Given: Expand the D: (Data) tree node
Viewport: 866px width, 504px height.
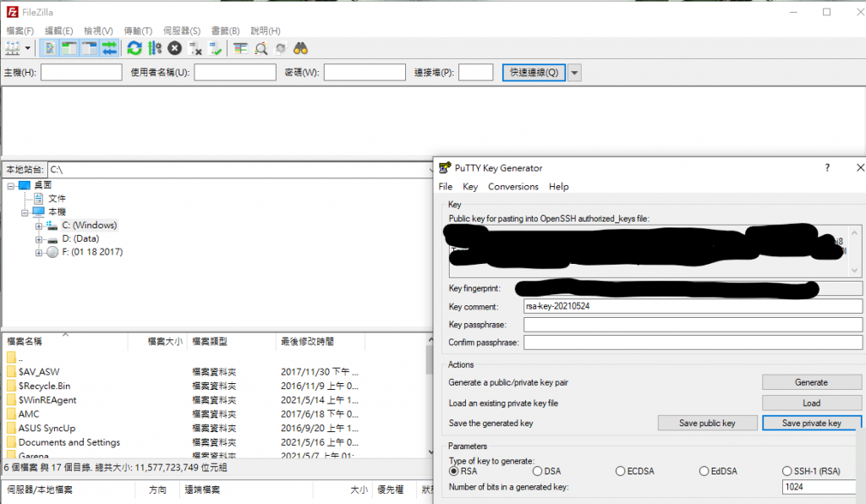Looking at the screenshot, I should (39, 239).
